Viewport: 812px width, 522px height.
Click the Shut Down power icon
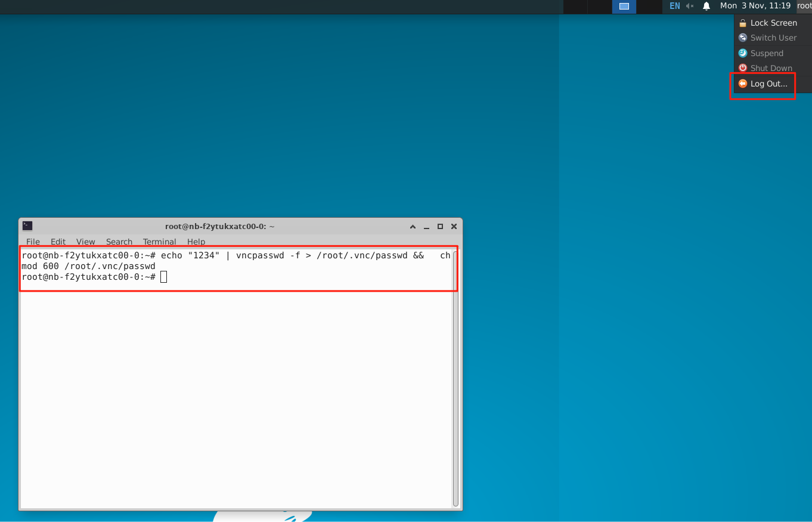[742, 67]
